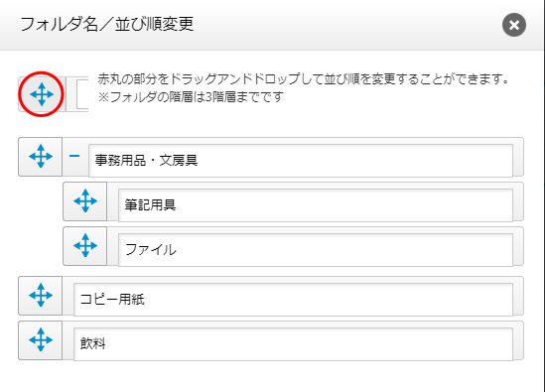Click the move arrows icon next to ファイル
Screen dimensions: 545x392
[84, 246]
